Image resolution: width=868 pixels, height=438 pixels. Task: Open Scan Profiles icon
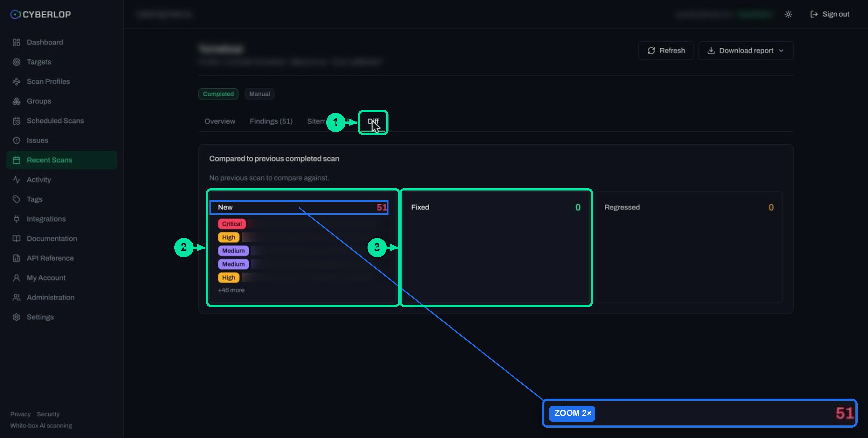(x=16, y=82)
